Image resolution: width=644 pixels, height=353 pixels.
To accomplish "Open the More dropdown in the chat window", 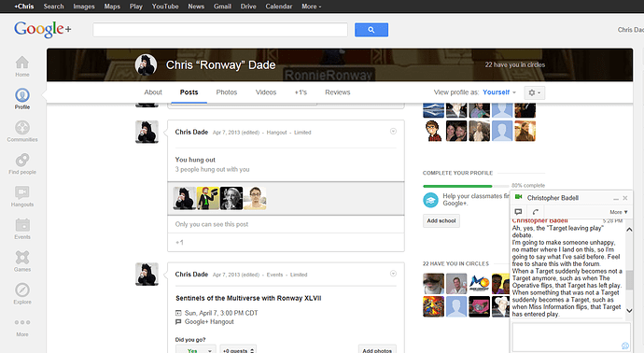I will [619, 212].
